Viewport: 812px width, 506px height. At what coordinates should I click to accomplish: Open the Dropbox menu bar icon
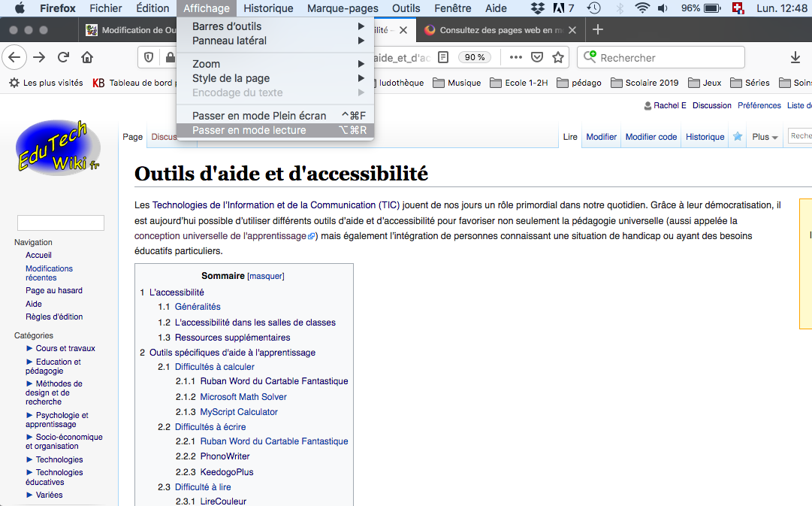click(538, 8)
